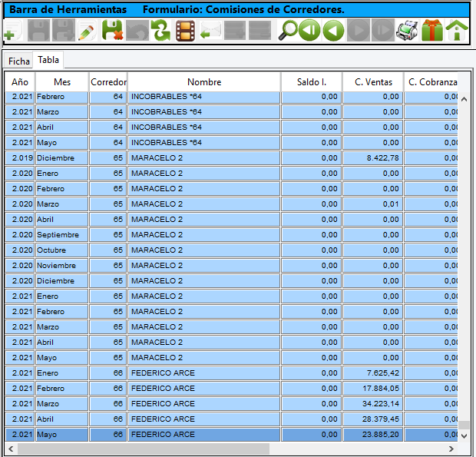Image resolution: width=476 pixels, height=457 pixels.
Task: Click the greyed-out save floppy disk icon
Action: click(x=38, y=31)
